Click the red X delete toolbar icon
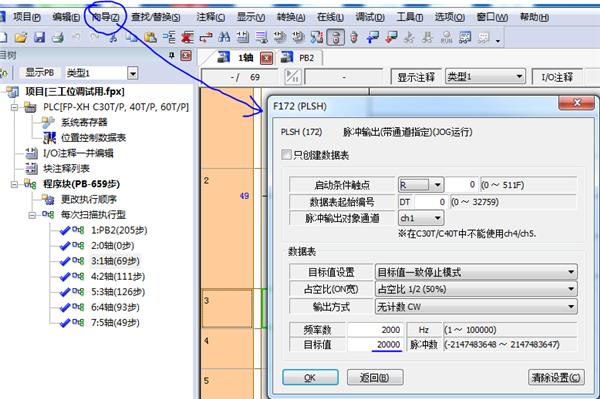This screenshot has height=399, width=600. click(187, 37)
